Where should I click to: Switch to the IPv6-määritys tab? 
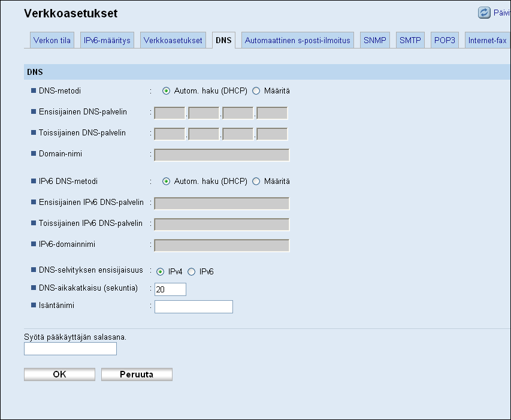point(107,40)
